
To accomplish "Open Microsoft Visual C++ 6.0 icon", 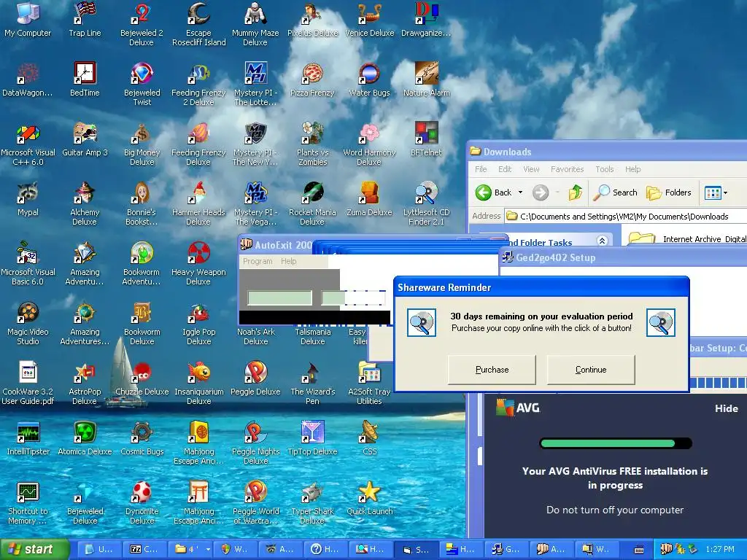I will (28, 144).
